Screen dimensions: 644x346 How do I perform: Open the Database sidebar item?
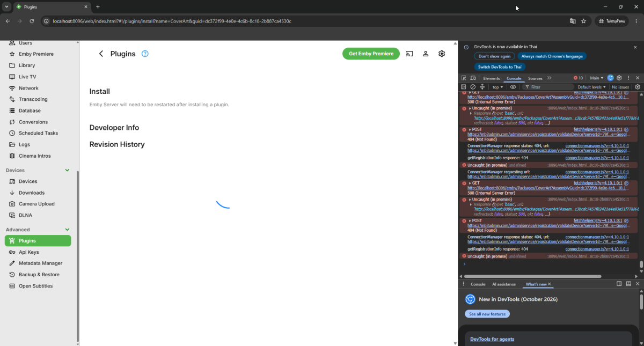coord(38,111)
